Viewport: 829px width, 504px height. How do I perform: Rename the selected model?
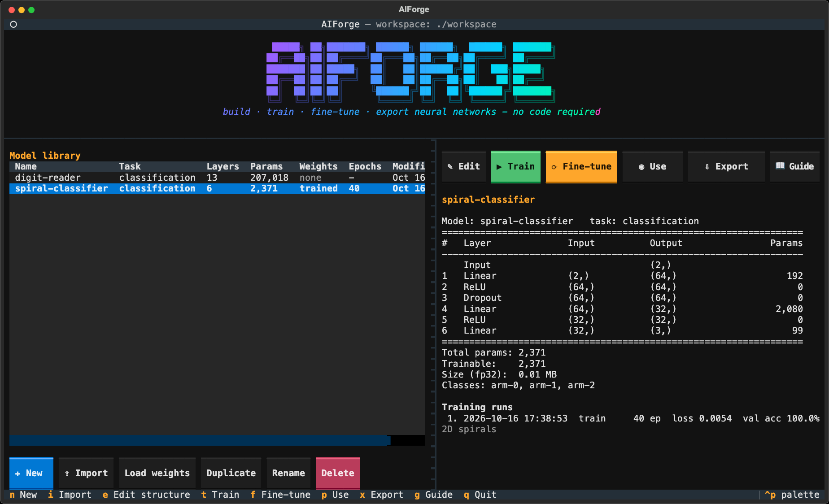288,473
